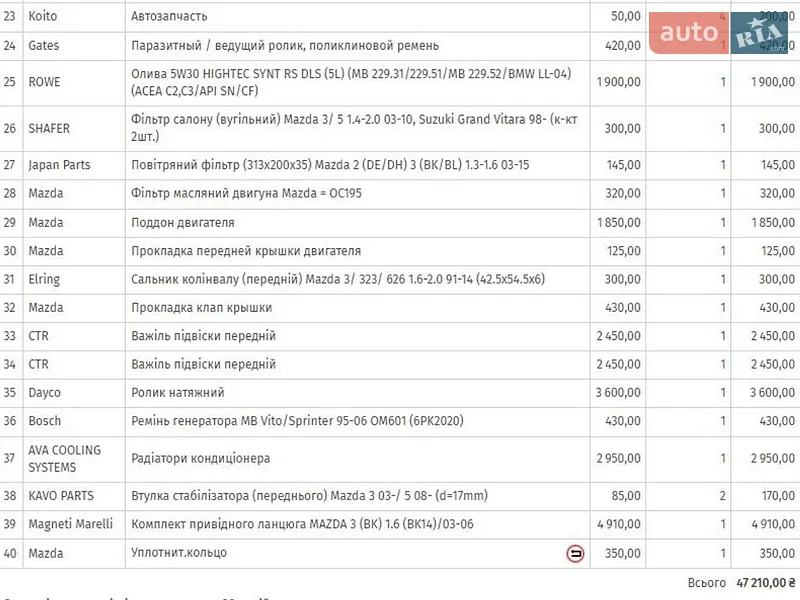Select unit price '320,00' in row 28

(623, 193)
